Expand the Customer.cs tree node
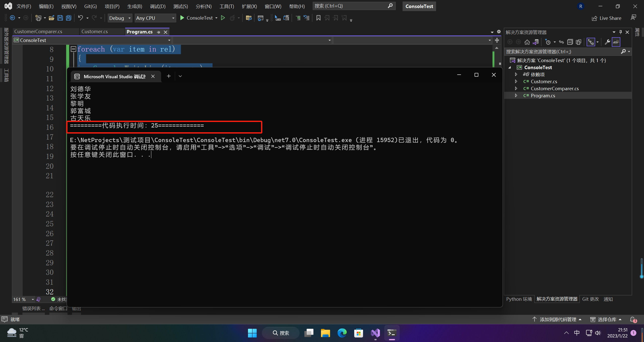 [x=516, y=81]
